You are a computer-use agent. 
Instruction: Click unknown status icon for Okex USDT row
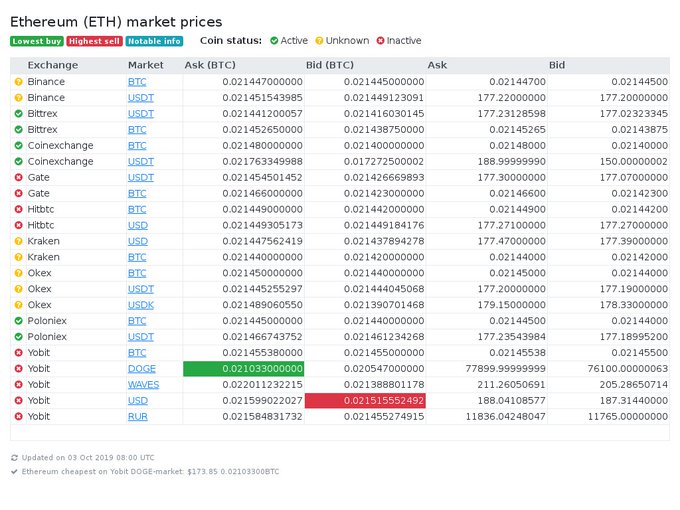[18, 289]
